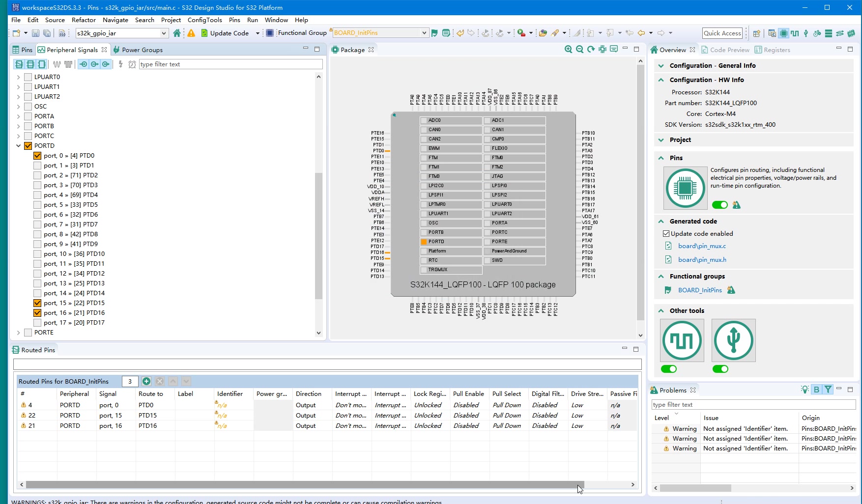The height and width of the screenshot is (504, 862).
Task: Switch to the Registers tab
Action: [x=773, y=50]
